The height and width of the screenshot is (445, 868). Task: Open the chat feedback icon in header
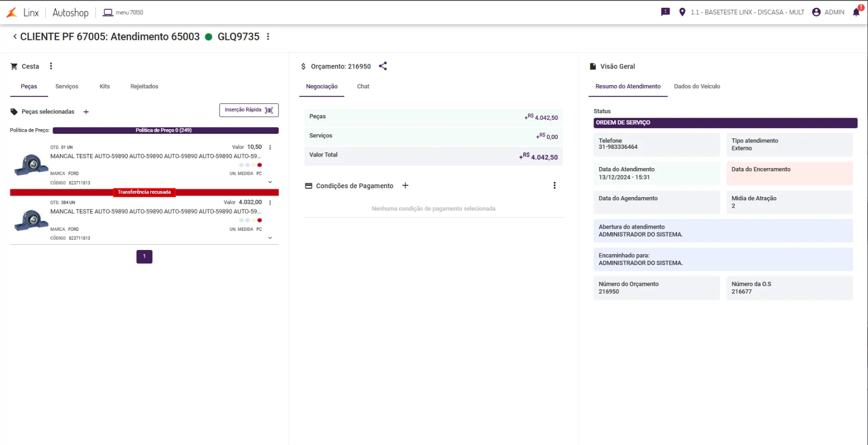coord(665,12)
